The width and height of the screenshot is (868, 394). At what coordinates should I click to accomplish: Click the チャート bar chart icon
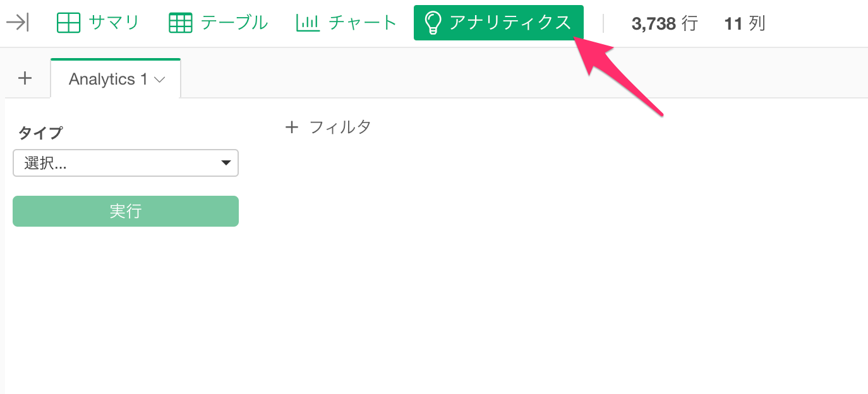point(308,23)
